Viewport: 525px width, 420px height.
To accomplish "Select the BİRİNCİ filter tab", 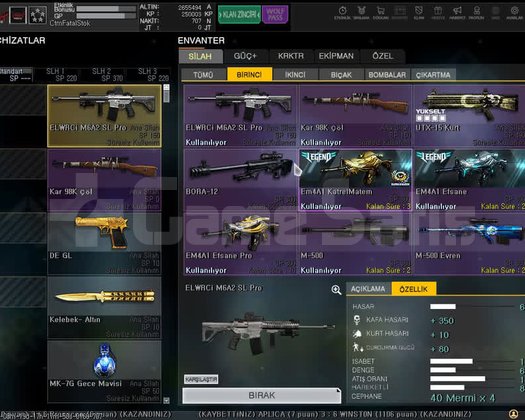I will pos(249,74).
